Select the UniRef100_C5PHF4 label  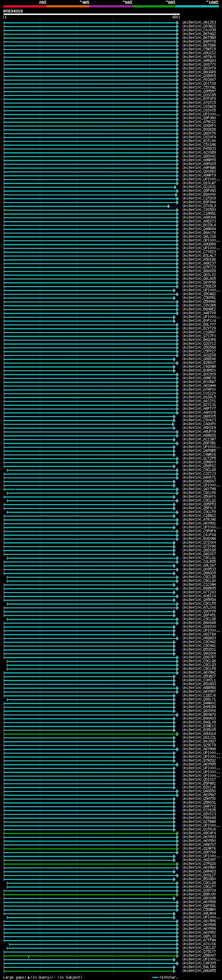pyautogui.click(x=199, y=531)
